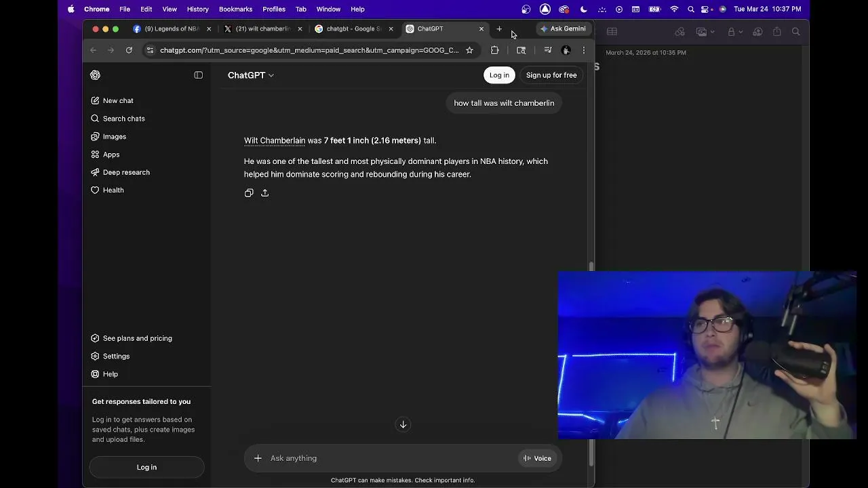Collapse the ChatGPT sidebar panel

(198, 75)
